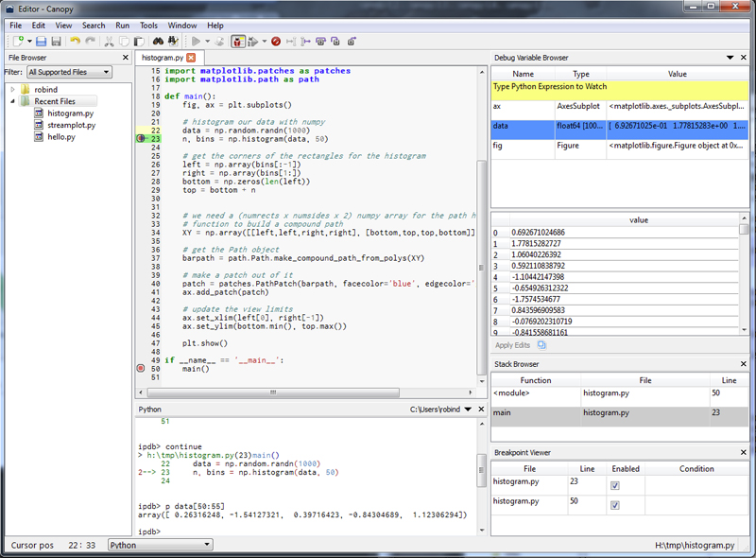The width and height of the screenshot is (756, 558).
Task: Collapse the Recent Files tree node
Action: tap(13, 101)
